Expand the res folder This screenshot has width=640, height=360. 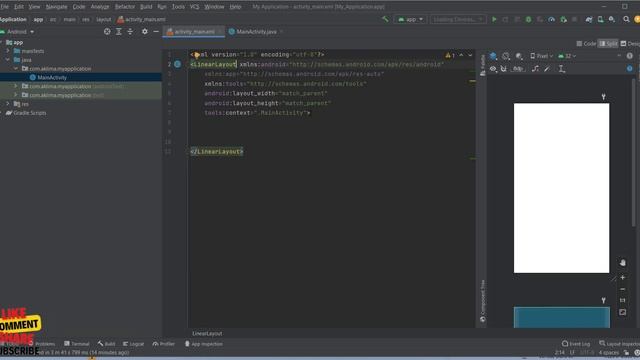8,104
